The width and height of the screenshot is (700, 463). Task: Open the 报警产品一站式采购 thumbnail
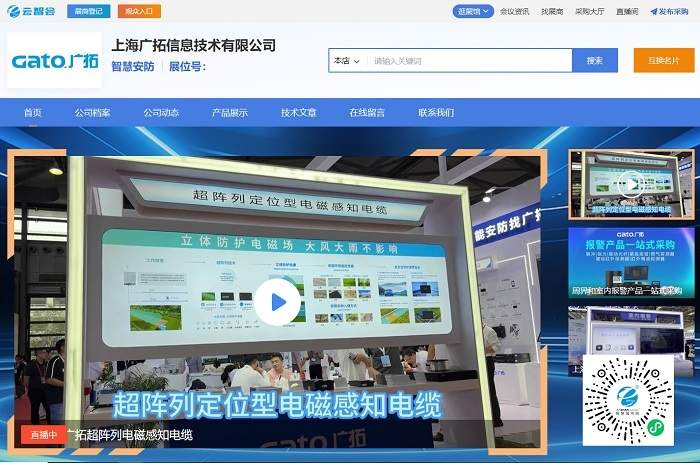pyautogui.click(x=631, y=262)
